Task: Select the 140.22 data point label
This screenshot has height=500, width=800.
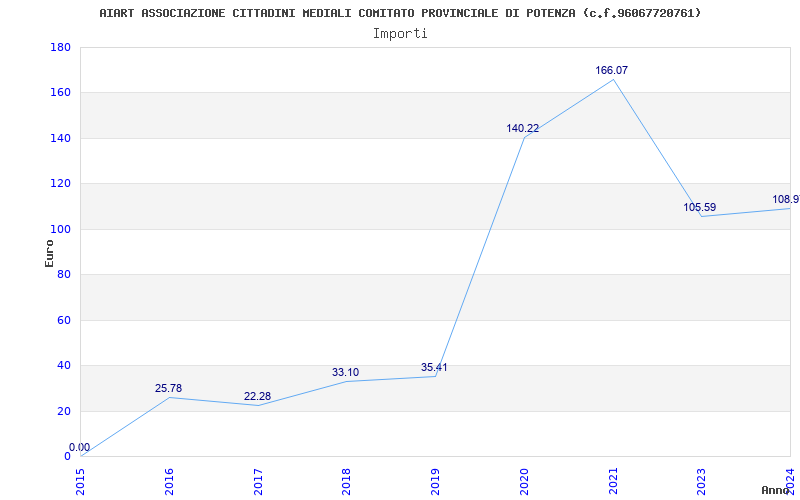Action: point(522,129)
